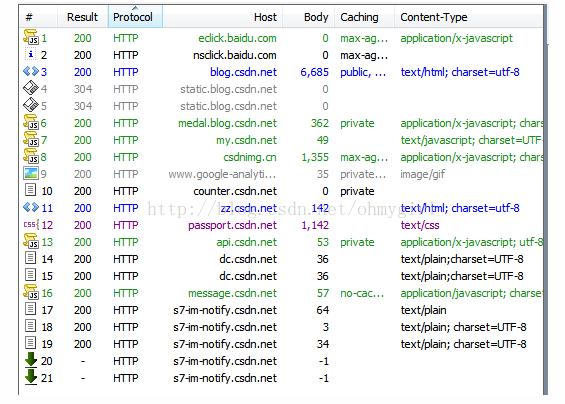Sort by the Result column header
The image size is (565, 404).
82,17
